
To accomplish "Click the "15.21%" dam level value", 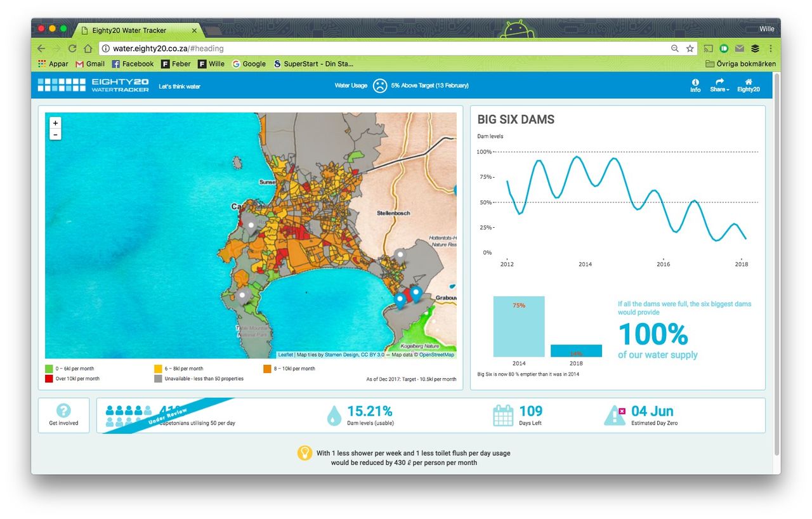I will tap(370, 411).
